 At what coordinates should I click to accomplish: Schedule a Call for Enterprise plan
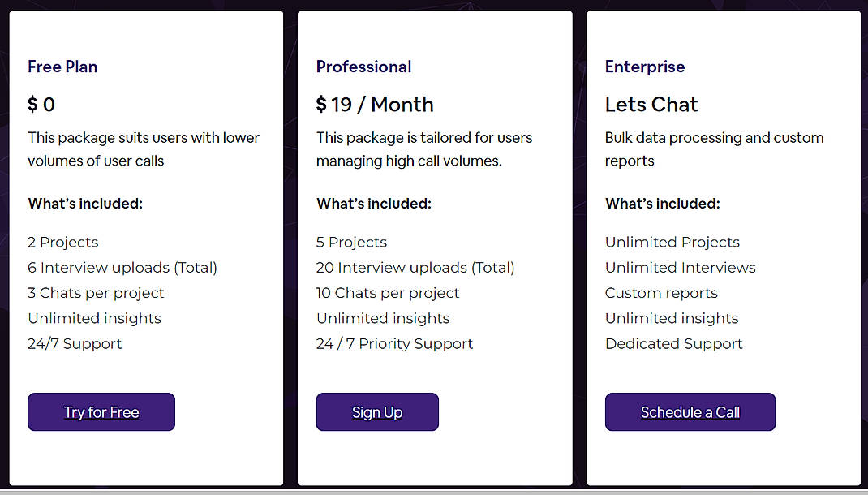(x=690, y=412)
